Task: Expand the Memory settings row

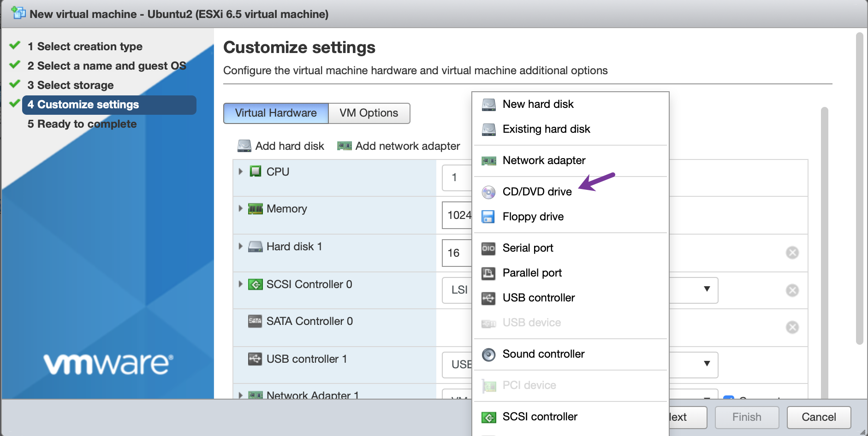Action: pyautogui.click(x=240, y=209)
